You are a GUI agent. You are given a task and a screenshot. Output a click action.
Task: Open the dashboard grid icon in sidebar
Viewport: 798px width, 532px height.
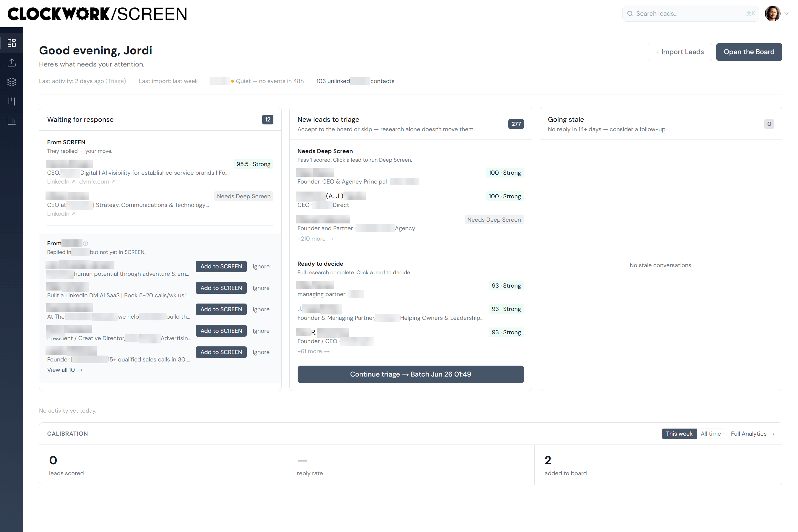click(12, 43)
